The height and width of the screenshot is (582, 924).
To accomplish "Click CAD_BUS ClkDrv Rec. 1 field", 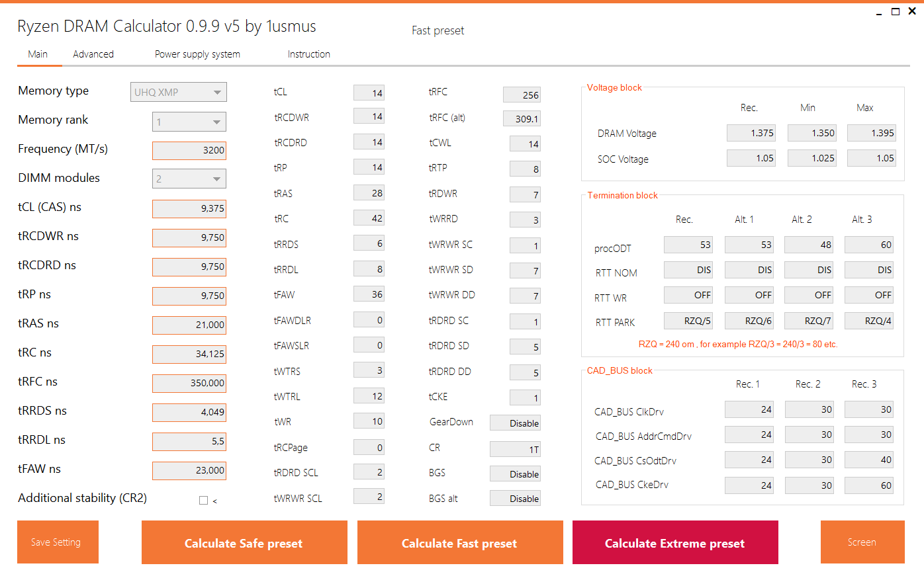I will pyautogui.click(x=749, y=409).
